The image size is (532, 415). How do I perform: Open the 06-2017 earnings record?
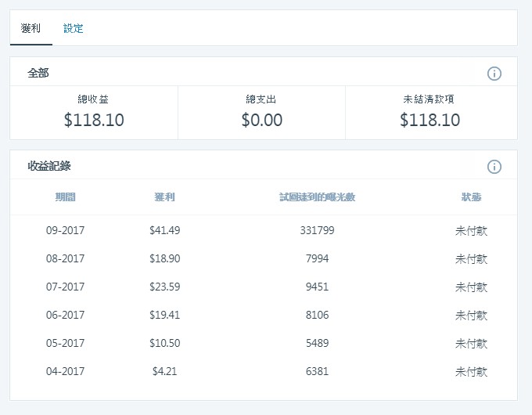point(66,316)
